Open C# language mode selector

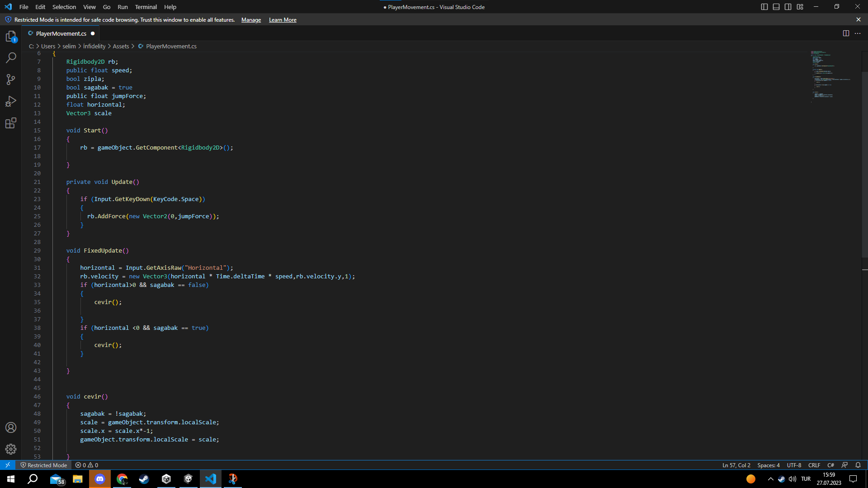(830, 465)
